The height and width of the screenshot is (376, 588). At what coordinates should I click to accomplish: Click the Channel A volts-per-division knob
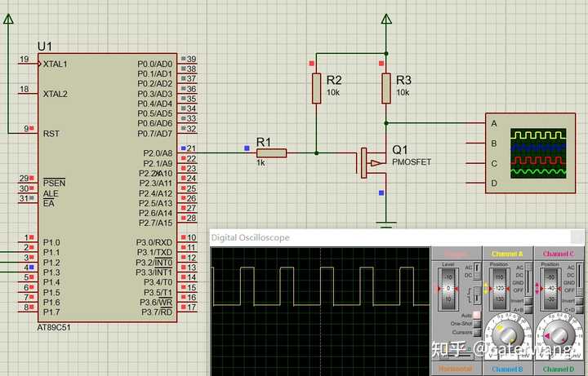[509, 334]
